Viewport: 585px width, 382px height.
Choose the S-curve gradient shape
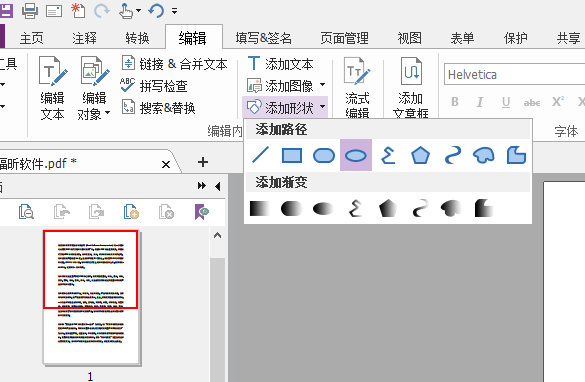tap(420, 209)
